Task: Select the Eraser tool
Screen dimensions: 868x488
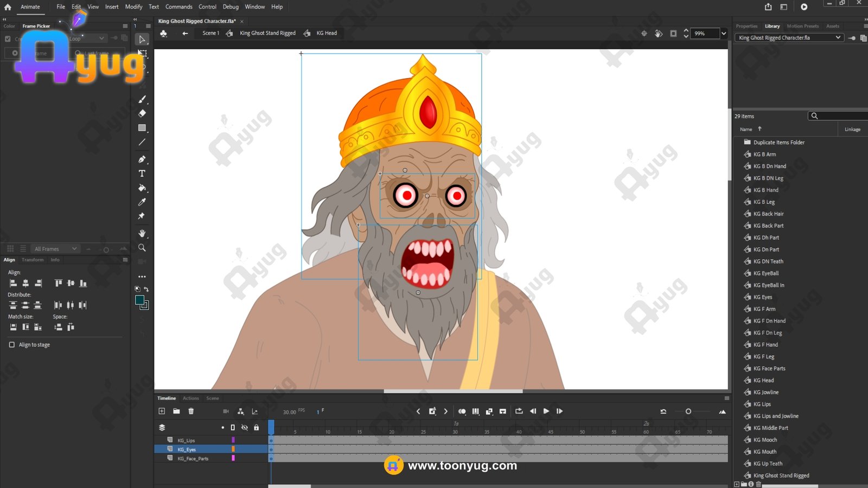Action: click(x=142, y=113)
